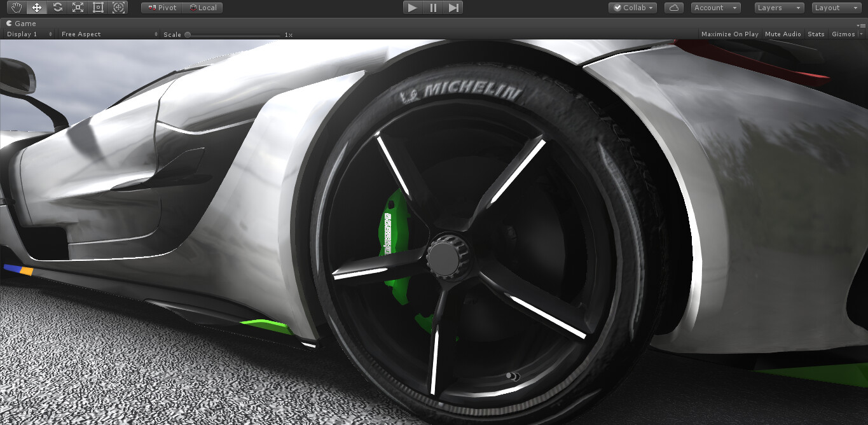The height and width of the screenshot is (425, 868).
Task: Open the Display 1 dropdown
Action: point(28,34)
